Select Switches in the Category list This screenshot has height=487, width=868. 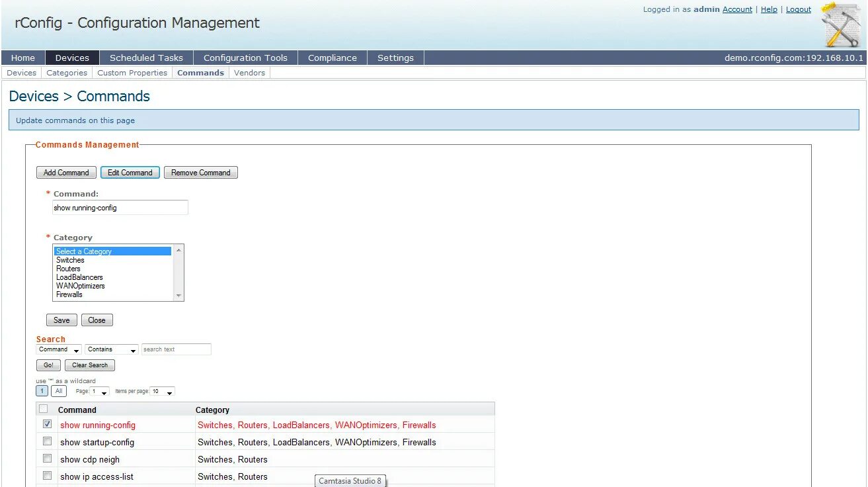tap(112, 260)
